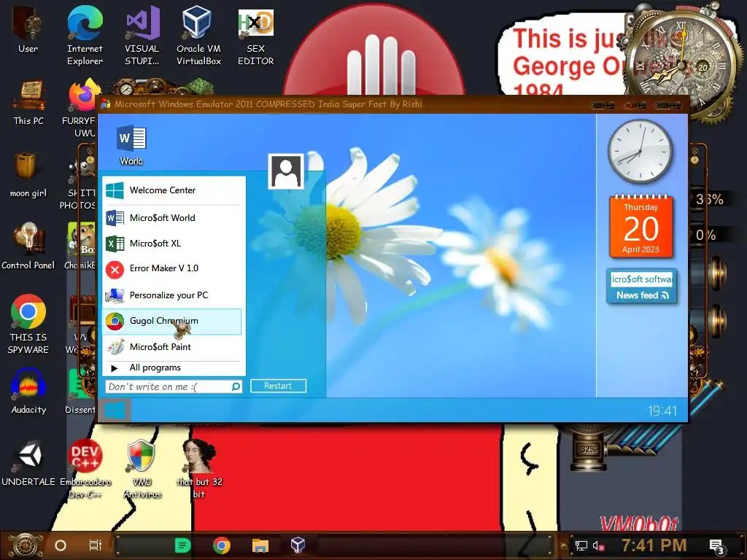Open Oracle VM VirtualBox desktop shortcut
The height and width of the screenshot is (560, 747).
coord(198,34)
